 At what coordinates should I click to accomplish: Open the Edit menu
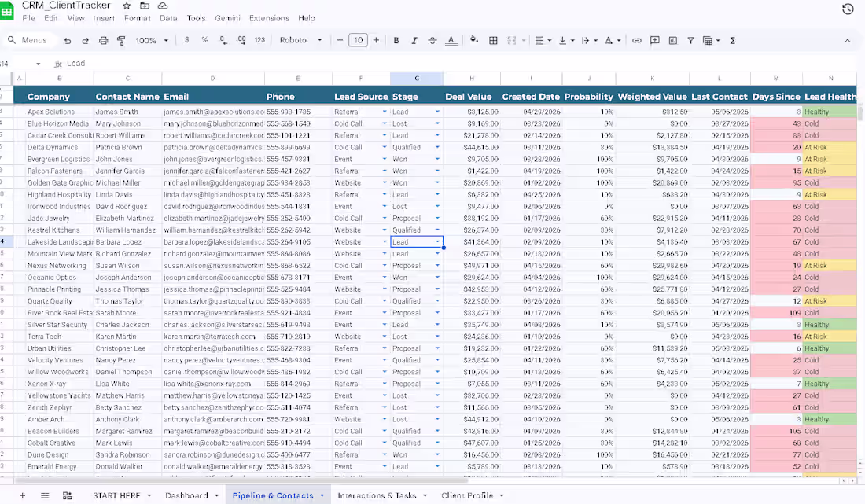coord(51,18)
